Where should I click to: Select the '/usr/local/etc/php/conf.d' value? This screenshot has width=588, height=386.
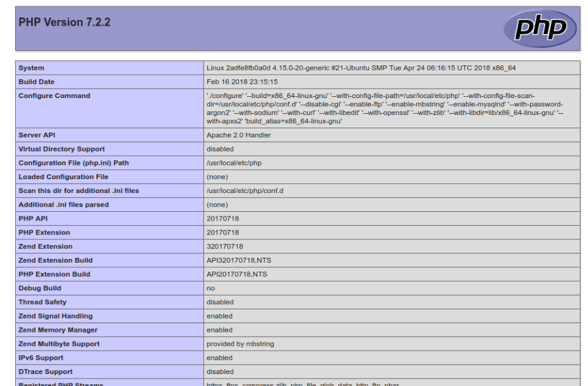coord(245,190)
